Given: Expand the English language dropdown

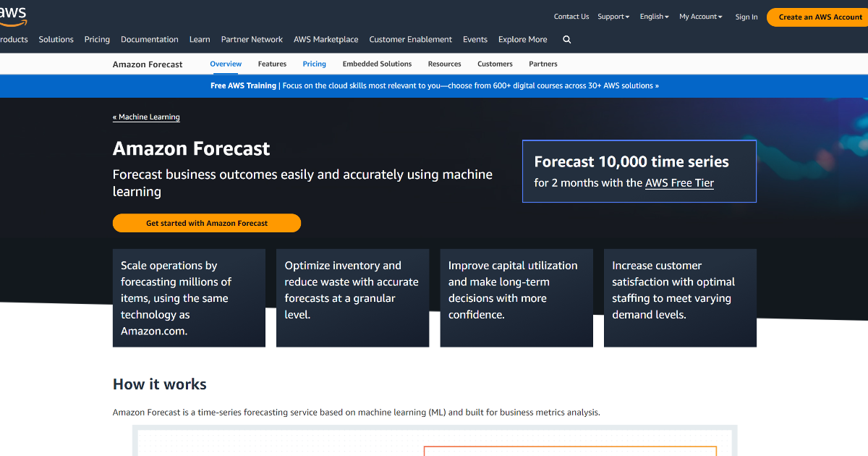Looking at the screenshot, I should [x=653, y=16].
